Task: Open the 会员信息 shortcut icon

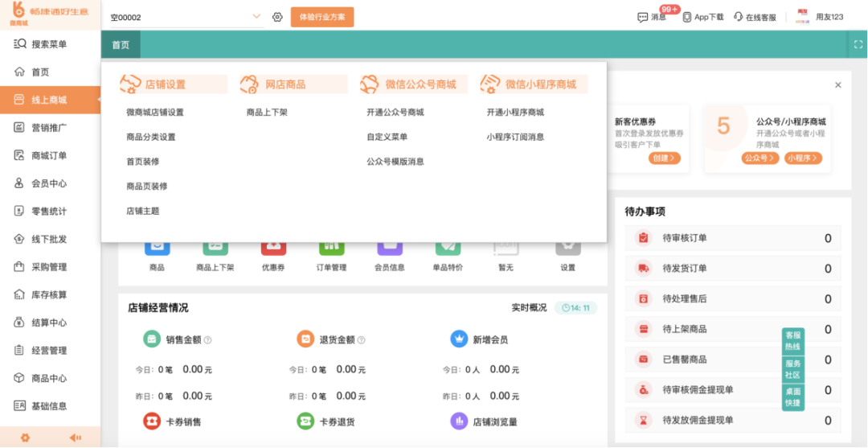Action: point(390,248)
